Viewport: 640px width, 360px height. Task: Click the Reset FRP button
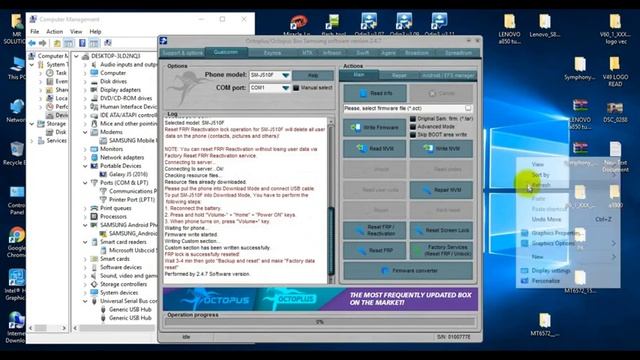pyautogui.click(x=375, y=251)
